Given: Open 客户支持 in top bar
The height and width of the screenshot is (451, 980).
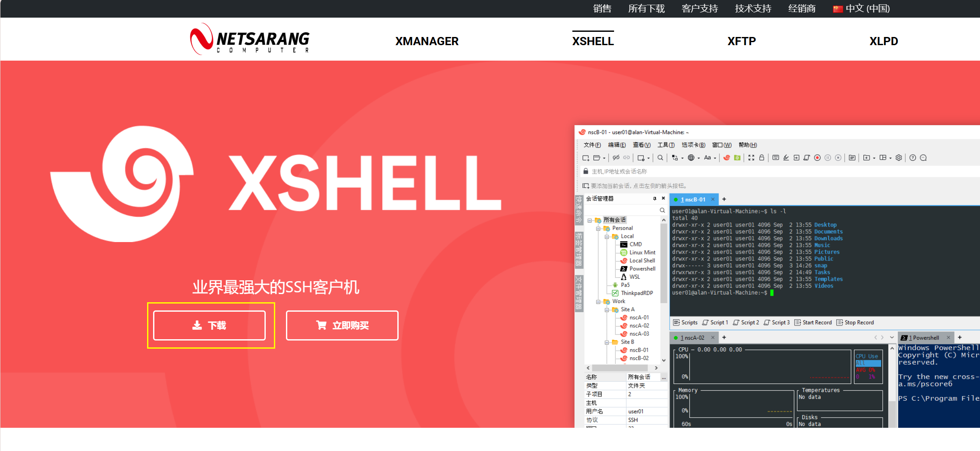Looking at the screenshot, I should [700, 9].
